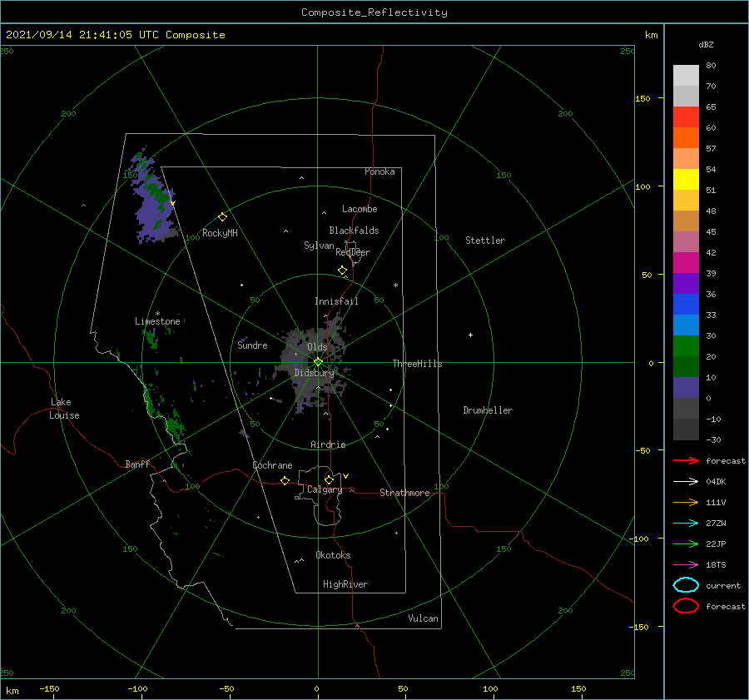
Task: Click the Didsbury label
Action: click(x=314, y=373)
